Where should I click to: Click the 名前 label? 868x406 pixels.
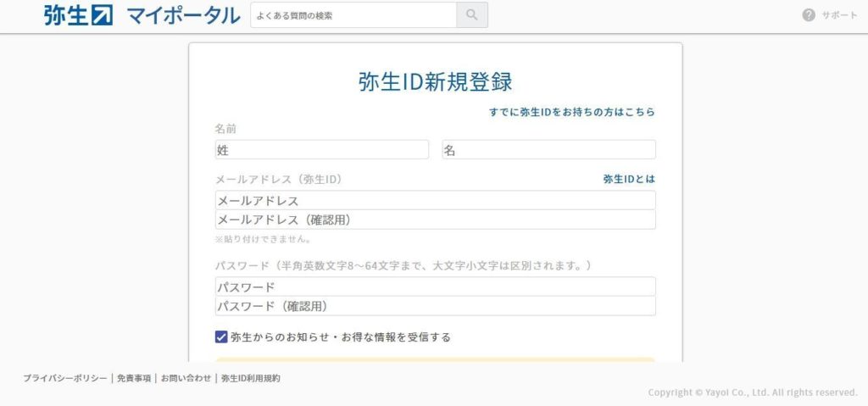coord(225,129)
